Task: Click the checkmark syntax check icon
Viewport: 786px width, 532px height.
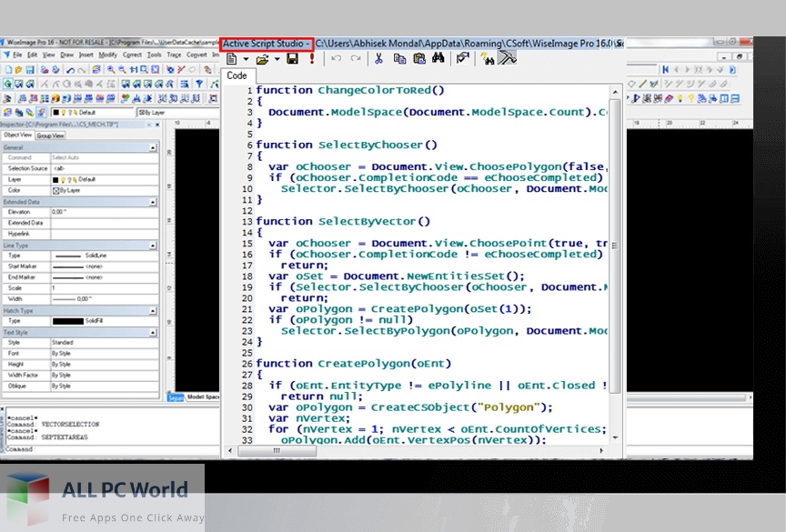Action: pyautogui.click(x=462, y=58)
